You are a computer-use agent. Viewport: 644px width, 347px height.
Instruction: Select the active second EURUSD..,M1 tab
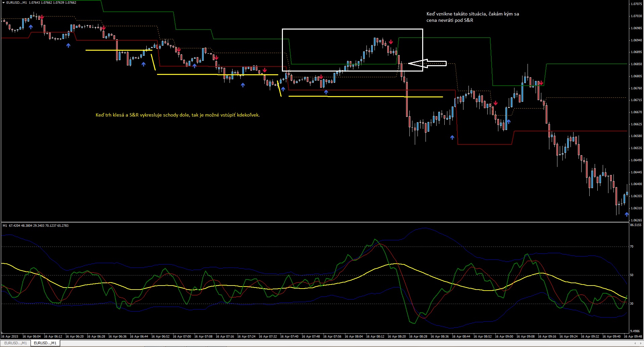[x=45, y=343]
